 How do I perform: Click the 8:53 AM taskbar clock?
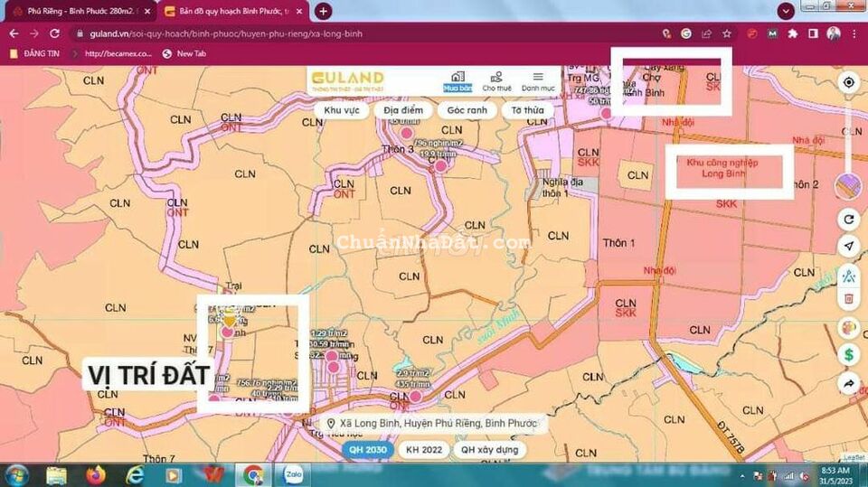tap(837, 475)
